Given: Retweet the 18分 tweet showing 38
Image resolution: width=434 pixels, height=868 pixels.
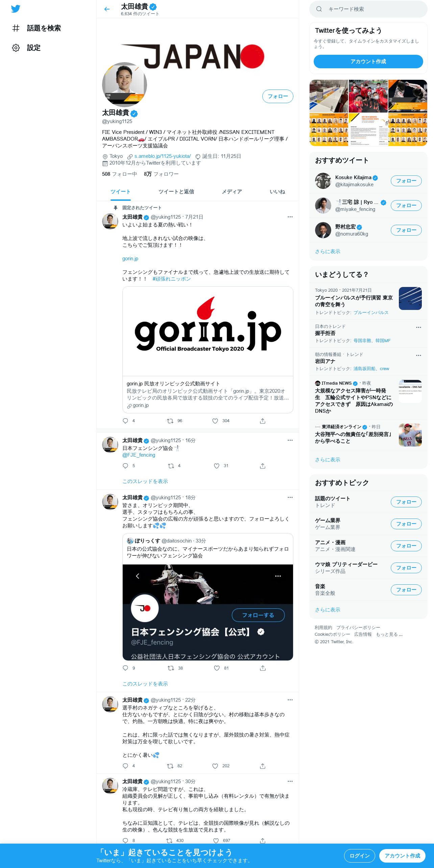Looking at the screenshot, I should tap(171, 668).
